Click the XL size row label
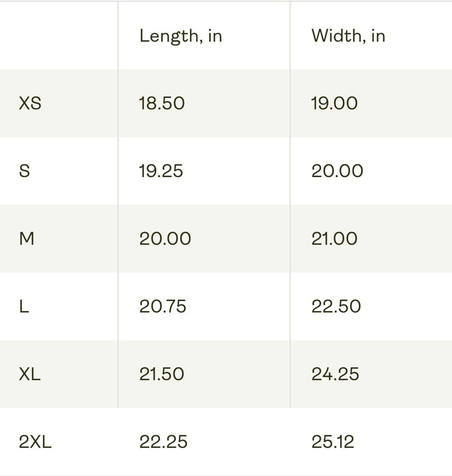Image resolution: width=452 pixels, height=476 pixels. pos(30,374)
